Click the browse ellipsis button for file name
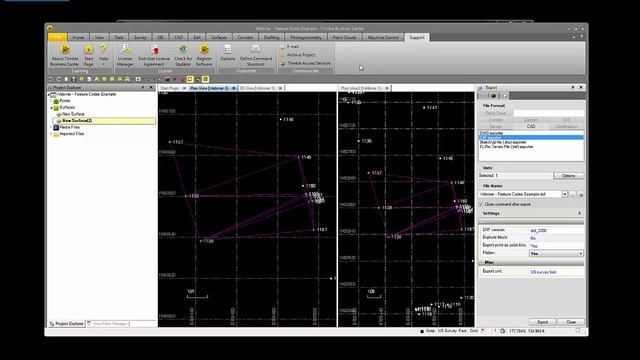 click(573, 195)
